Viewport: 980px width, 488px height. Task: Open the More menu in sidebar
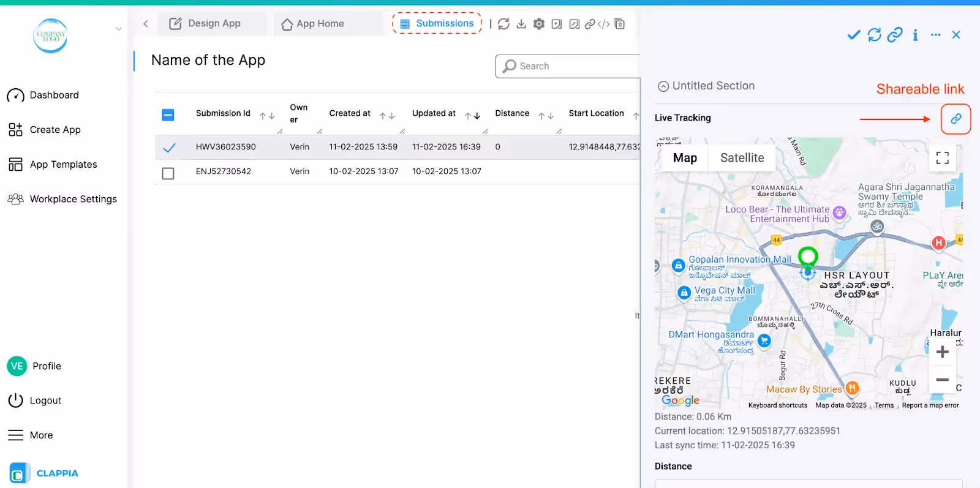(x=30, y=435)
